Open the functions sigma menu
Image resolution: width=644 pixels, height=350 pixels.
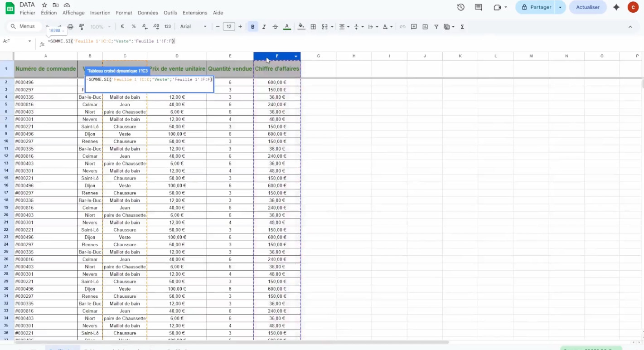tap(462, 27)
